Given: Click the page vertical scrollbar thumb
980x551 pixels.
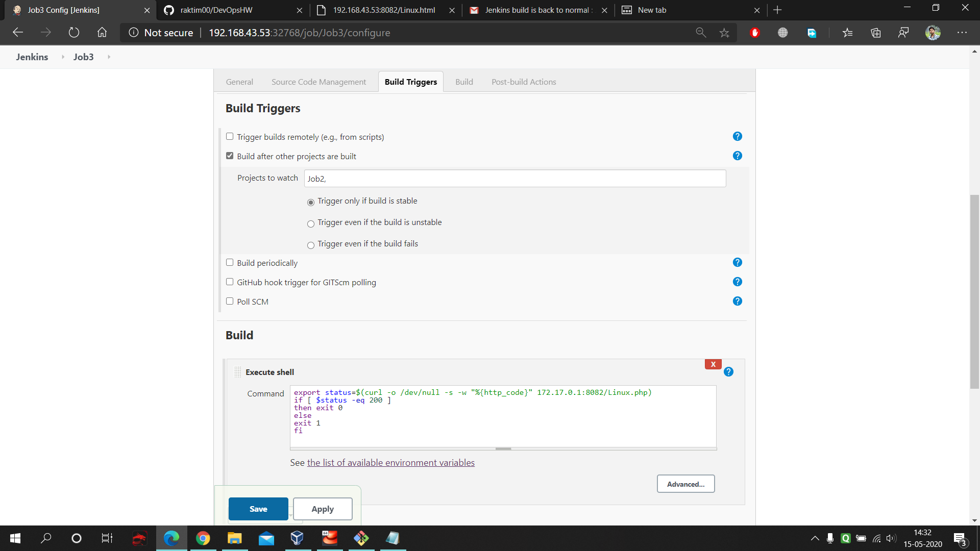Looking at the screenshot, I should [974, 291].
